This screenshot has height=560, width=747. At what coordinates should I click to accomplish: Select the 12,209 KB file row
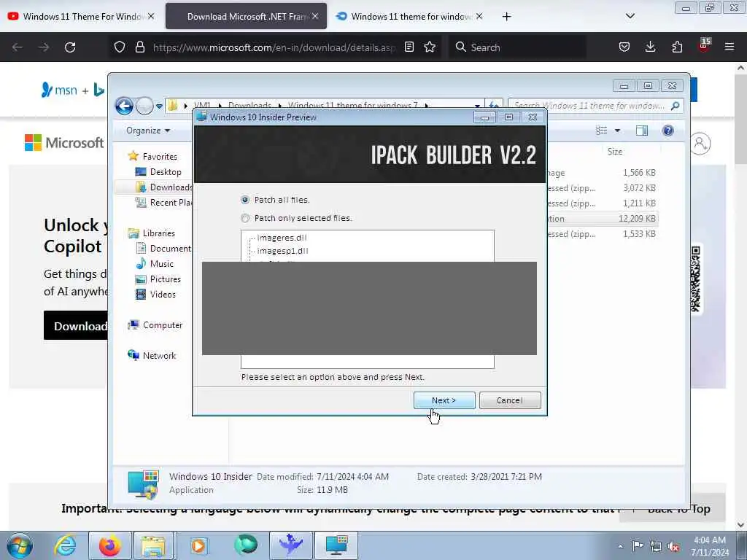tap(602, 219)
